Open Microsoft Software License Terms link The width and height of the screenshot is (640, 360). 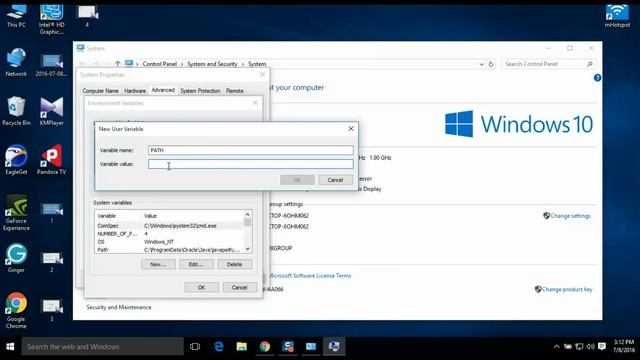[x=310, y=276]
